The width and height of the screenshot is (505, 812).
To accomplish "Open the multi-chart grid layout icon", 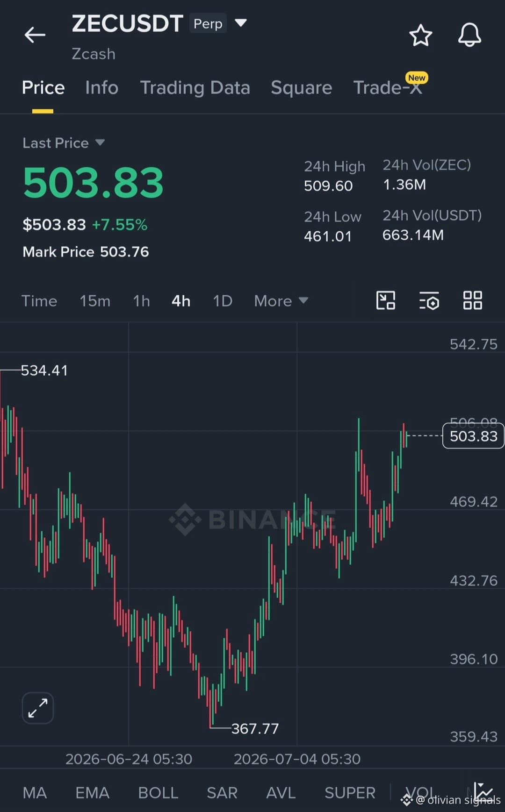I will (472, 300).
